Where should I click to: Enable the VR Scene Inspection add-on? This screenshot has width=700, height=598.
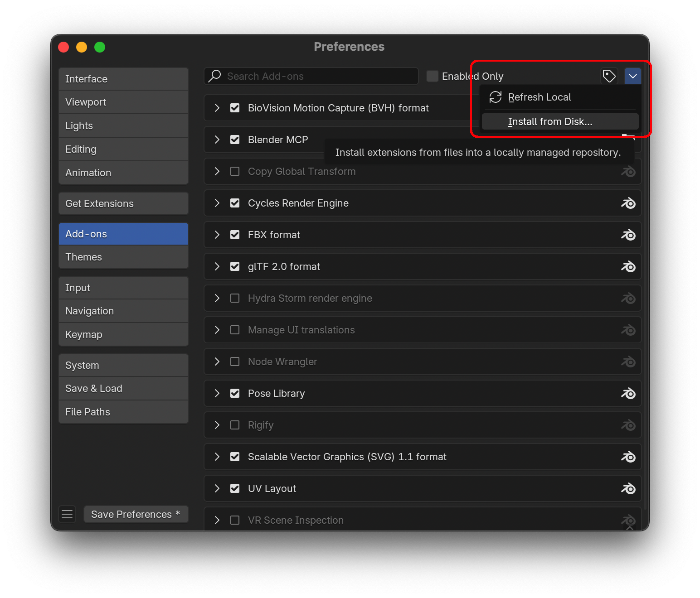click(x=235, y=520)
